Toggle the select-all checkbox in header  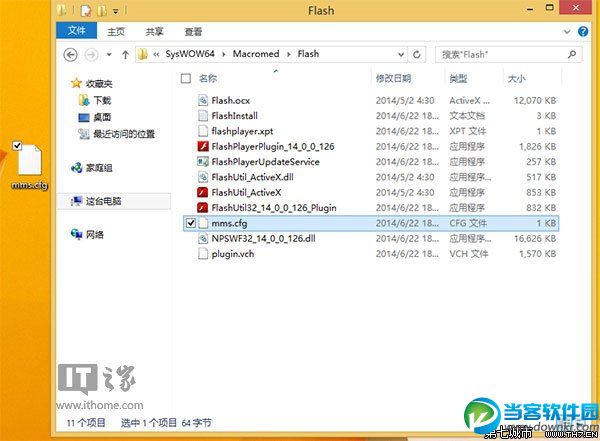point(186,78)
